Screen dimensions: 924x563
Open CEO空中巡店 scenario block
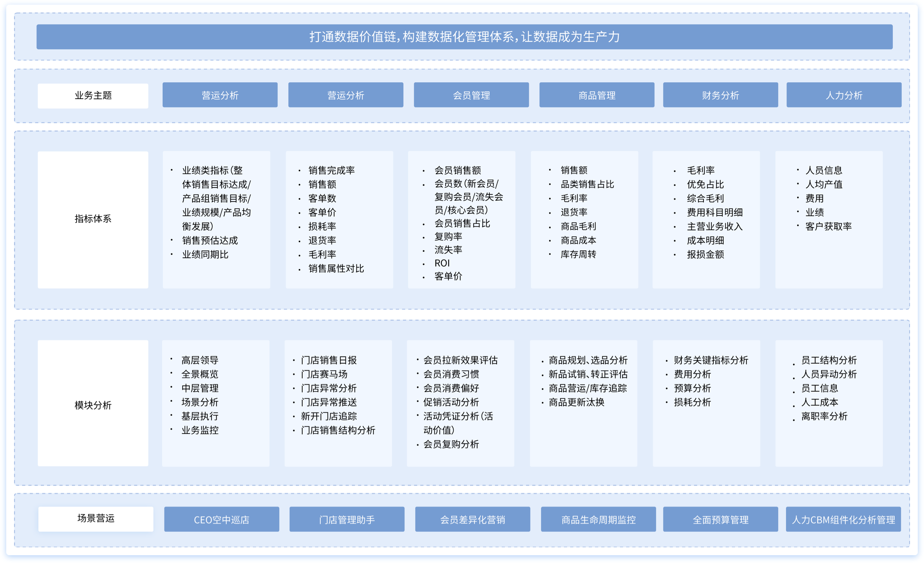tap(221, 519)
